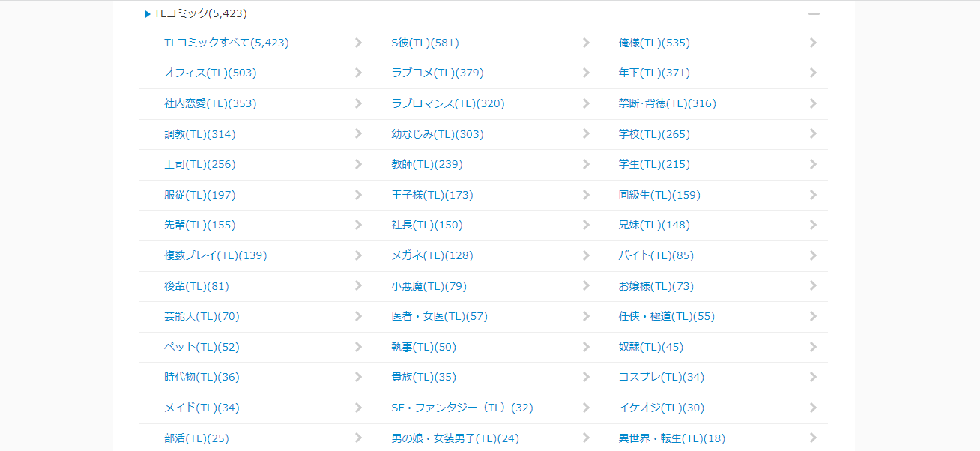The height and width of the screenshot is (451, 980).
Task: Select the 年下(TL)(371) genre link
Action: [653, 73]
